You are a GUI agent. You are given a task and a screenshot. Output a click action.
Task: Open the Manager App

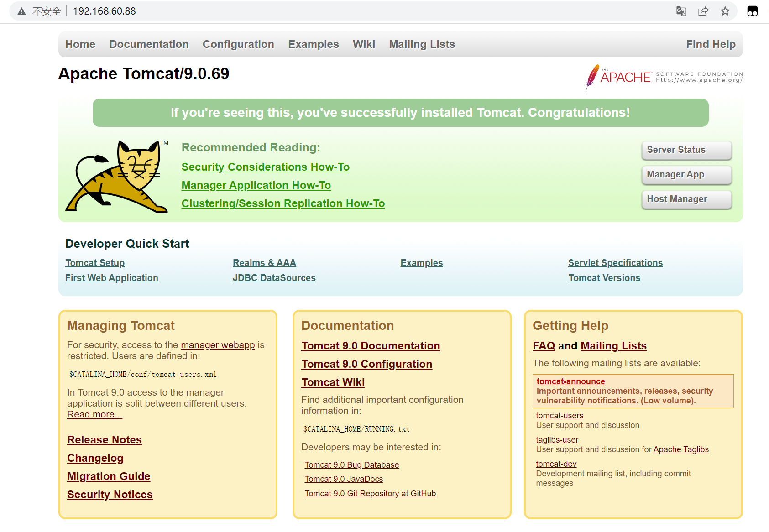686,175
